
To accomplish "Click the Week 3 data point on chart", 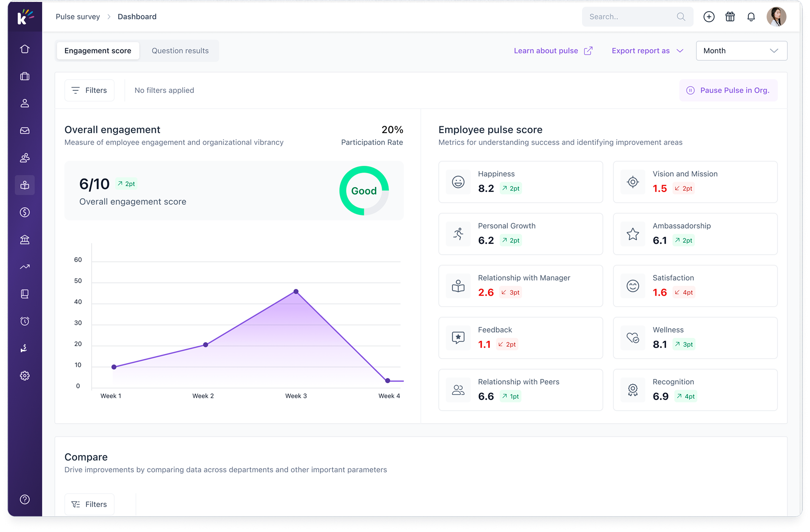I will tap(296, 291).
